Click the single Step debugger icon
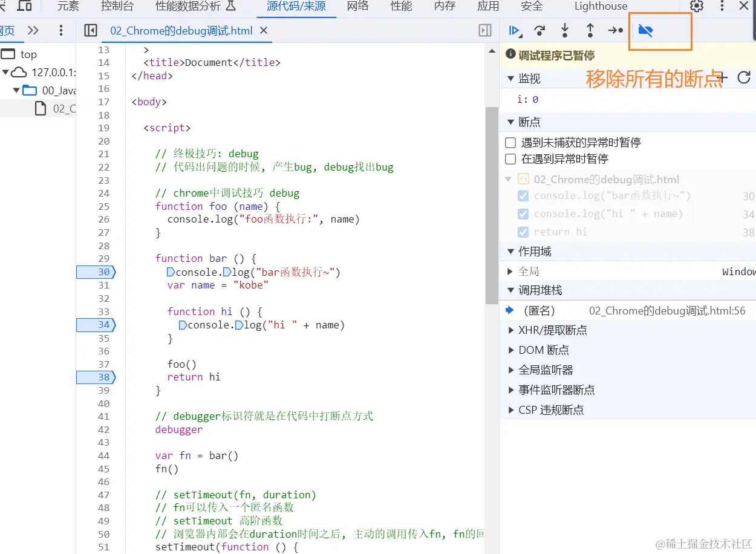This screenshot has width=756, height=554. (615, 30)
